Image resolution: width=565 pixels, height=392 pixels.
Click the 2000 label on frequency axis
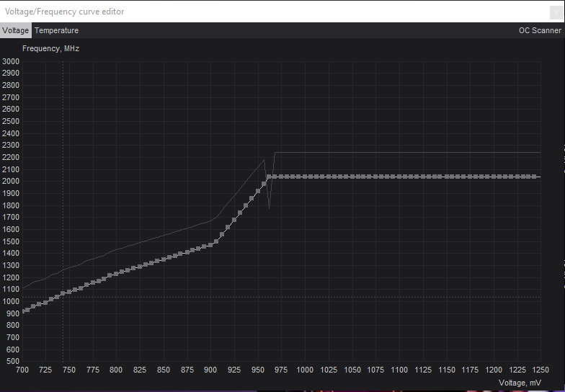(x=11, y=182)
